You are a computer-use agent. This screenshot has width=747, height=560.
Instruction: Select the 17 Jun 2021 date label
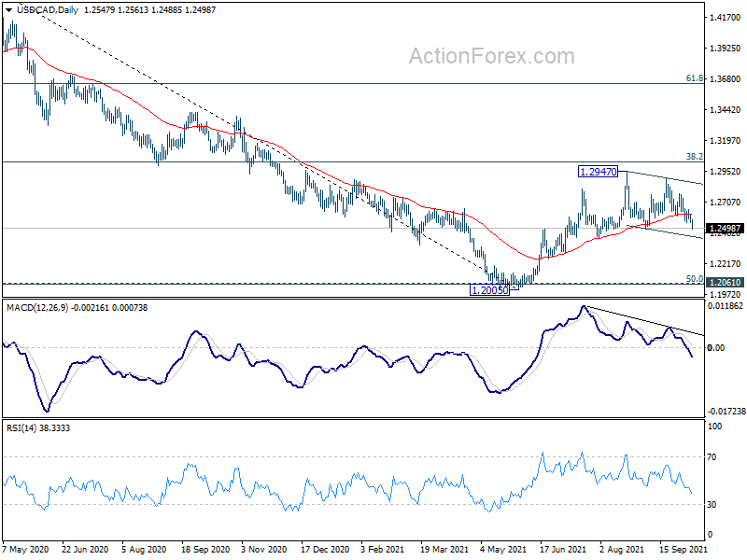click(563, 550)
